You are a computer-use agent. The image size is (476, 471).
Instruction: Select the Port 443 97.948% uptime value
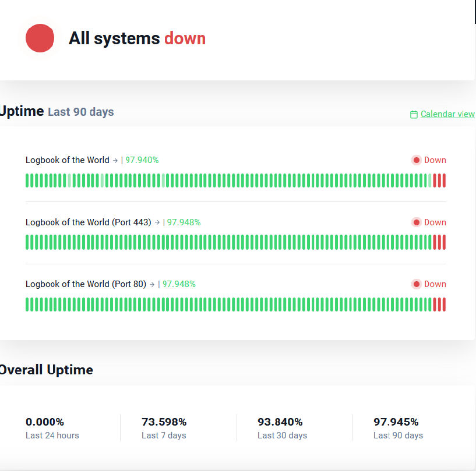(184, 222)
